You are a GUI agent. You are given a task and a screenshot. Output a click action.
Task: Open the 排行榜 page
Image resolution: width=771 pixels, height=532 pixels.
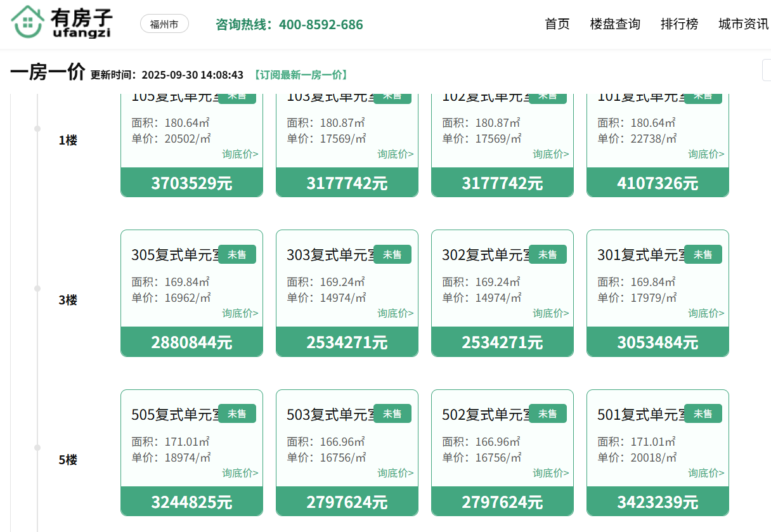click(679, 24)
